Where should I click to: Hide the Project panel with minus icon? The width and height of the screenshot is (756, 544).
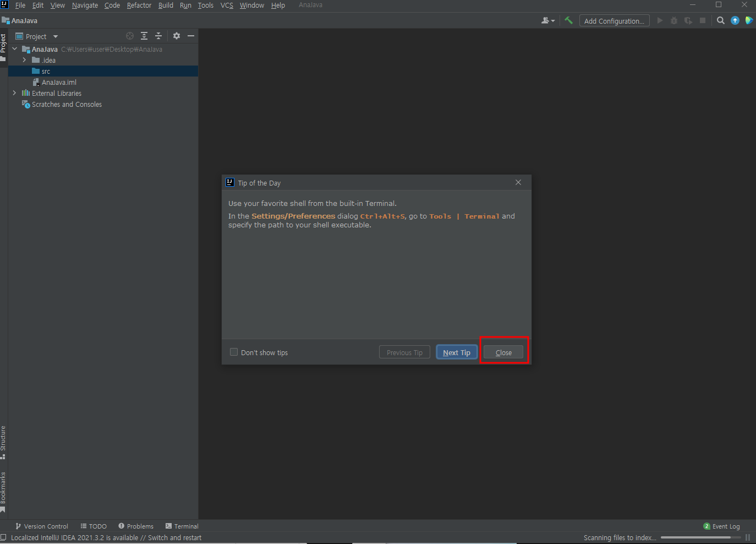coord(191,36)
